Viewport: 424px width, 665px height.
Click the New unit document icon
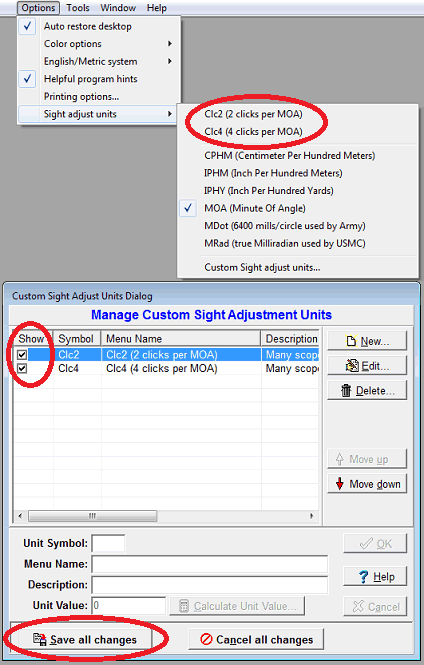[x=351, y=341]
